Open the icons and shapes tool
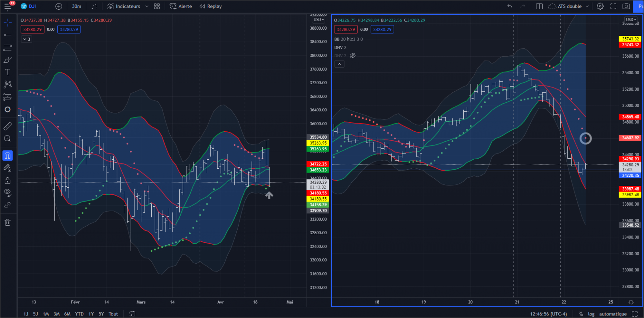Screen dimensions: 644x318 point(8,109)
